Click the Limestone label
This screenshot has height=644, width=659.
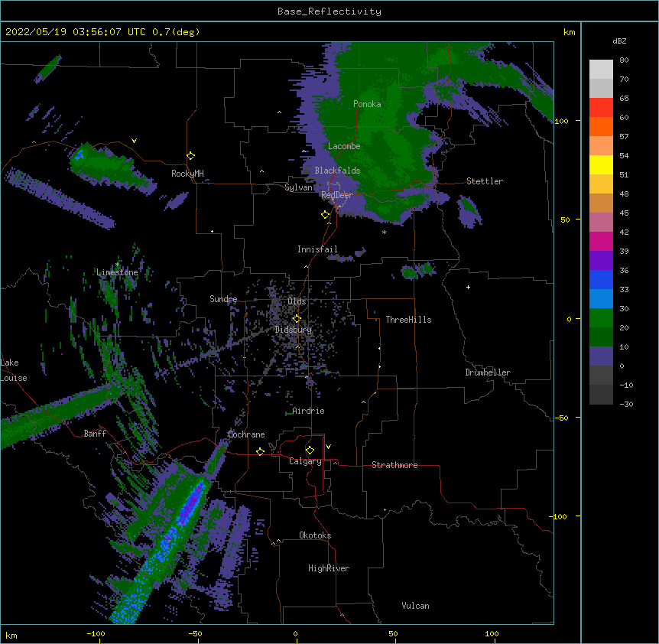pyautogui.click(x=117, y=272)
